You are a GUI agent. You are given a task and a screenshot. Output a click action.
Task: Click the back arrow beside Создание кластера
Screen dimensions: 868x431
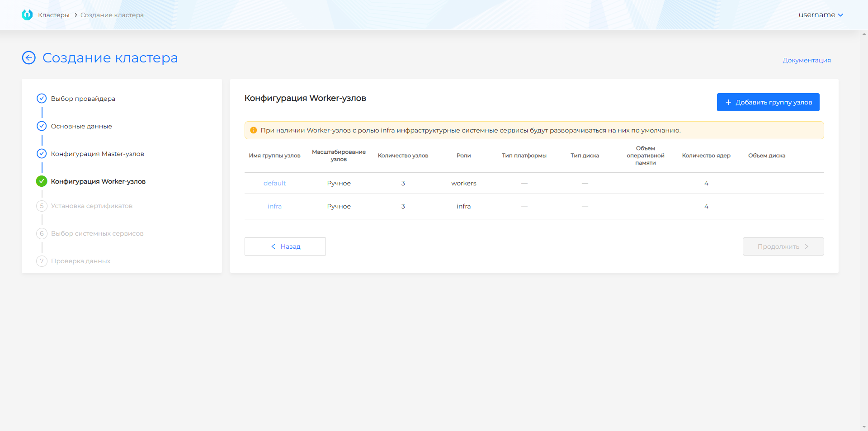[x=29, y=58]
